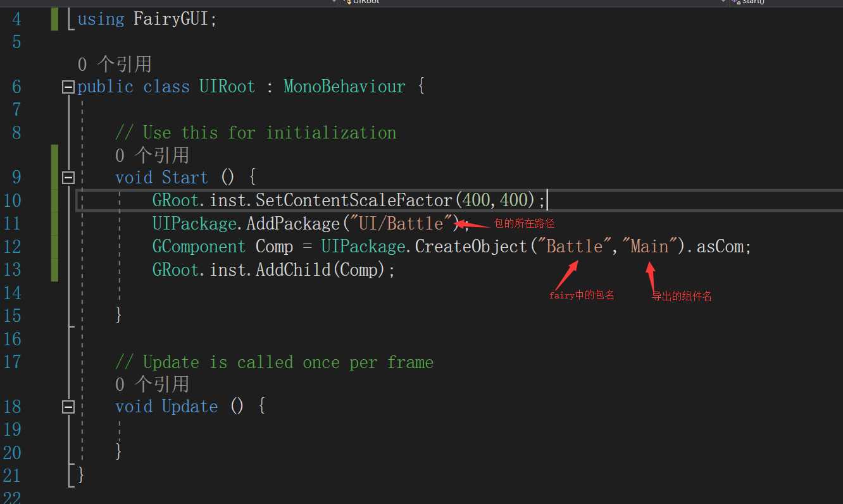Click UIPackage on line 12
Viewport: 843px width, 504px height.
point(363,246)
